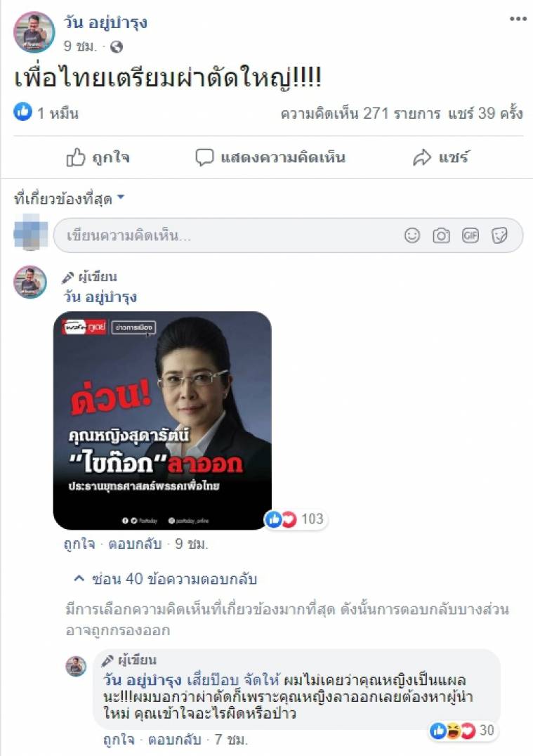Open the news image thumbnail in the comment
This screenshot has height=756, width=533.
click(162, 420)
